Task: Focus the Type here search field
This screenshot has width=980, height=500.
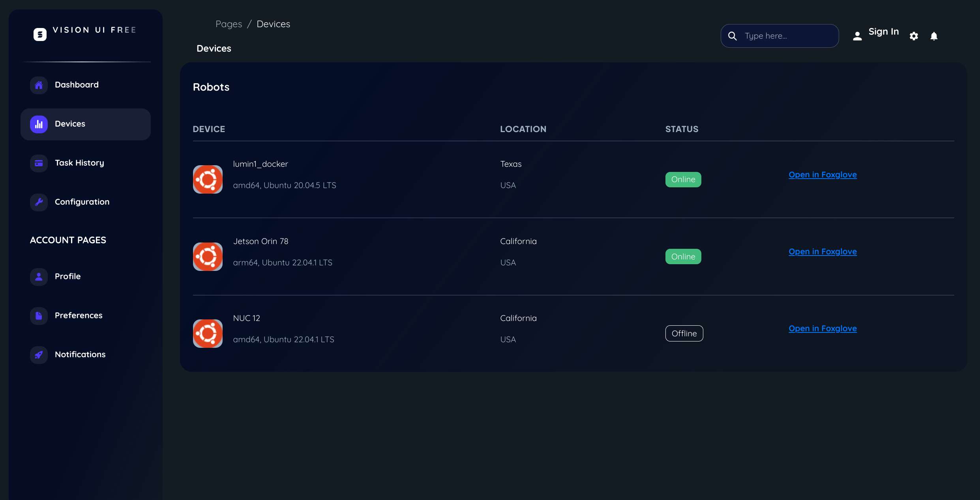Action: pyautogui.click(x=787, y=36)
